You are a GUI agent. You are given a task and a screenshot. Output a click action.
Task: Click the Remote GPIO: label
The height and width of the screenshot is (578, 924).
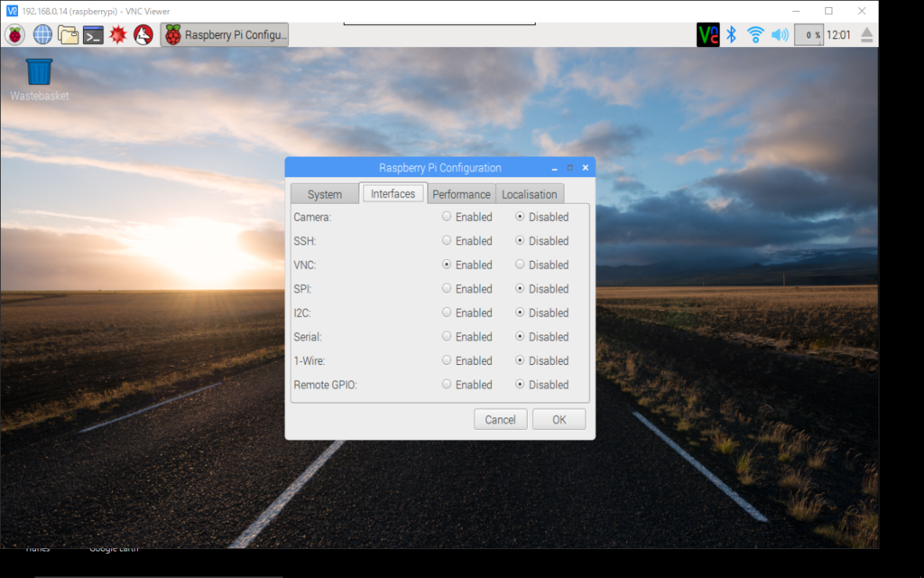click(325, 385)
